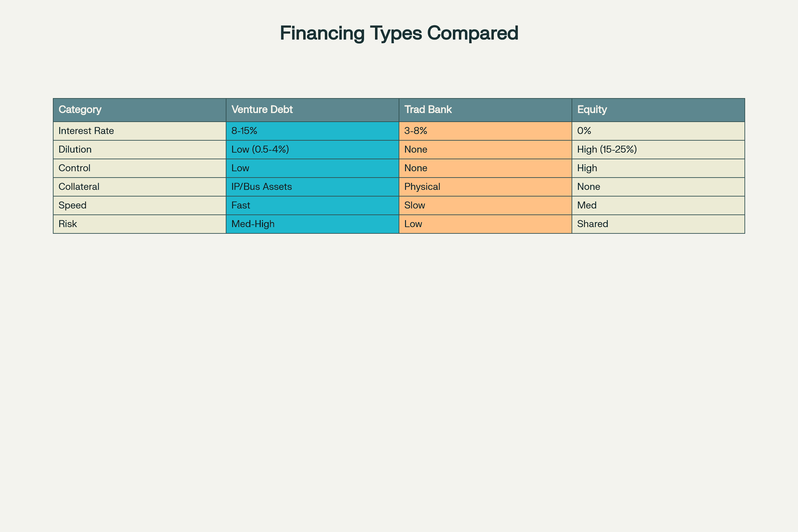
Task: Click the '3-8%' Trad Bank cell
Action: pos(416,131)
